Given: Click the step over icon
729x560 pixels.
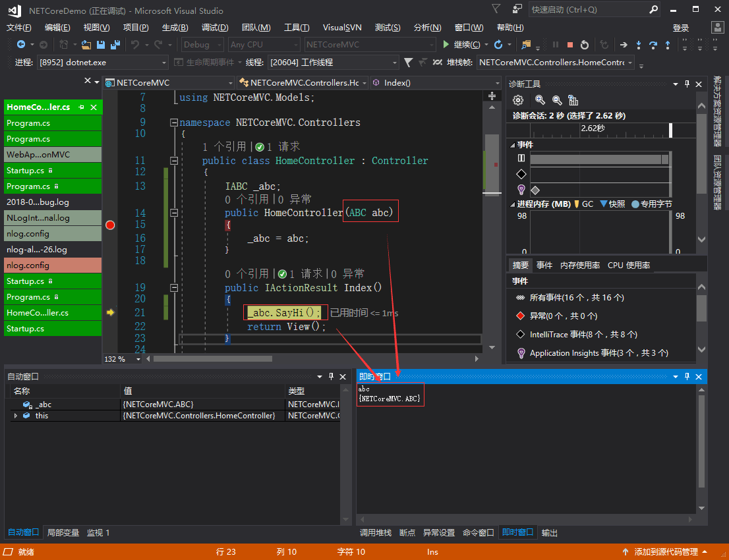Looking at the screenshot, I should click(653, 45).
